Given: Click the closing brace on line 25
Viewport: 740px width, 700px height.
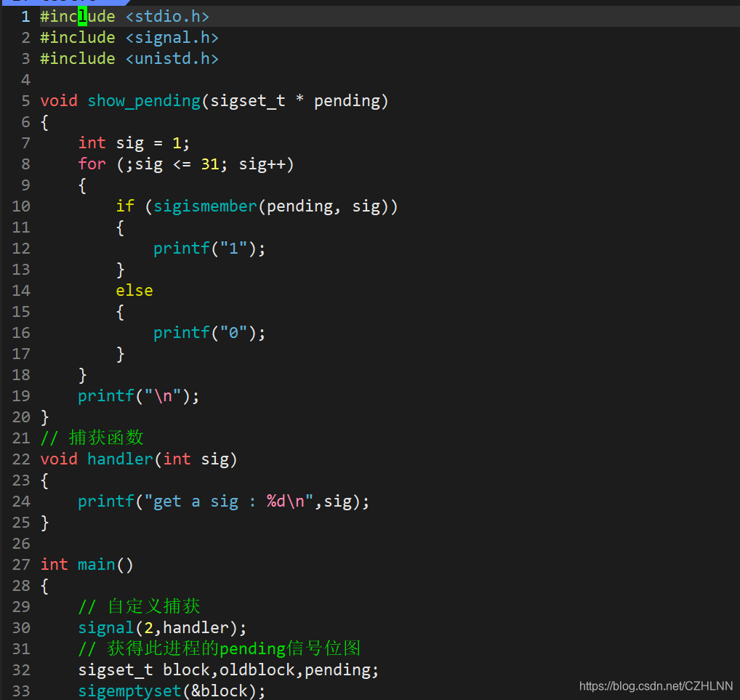Looking at the screenshot, I should [45, 523].
